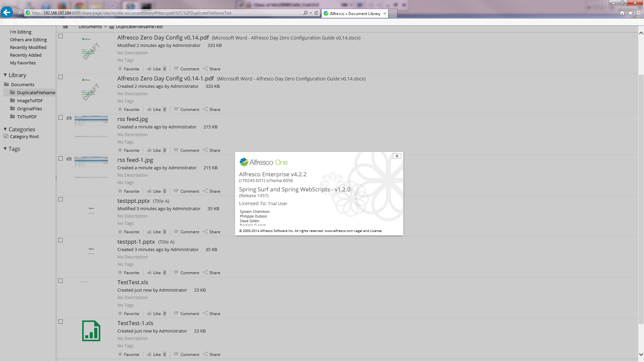Open TestTest.xls document link
Screen dimensions: 644x362
[133, 282]
